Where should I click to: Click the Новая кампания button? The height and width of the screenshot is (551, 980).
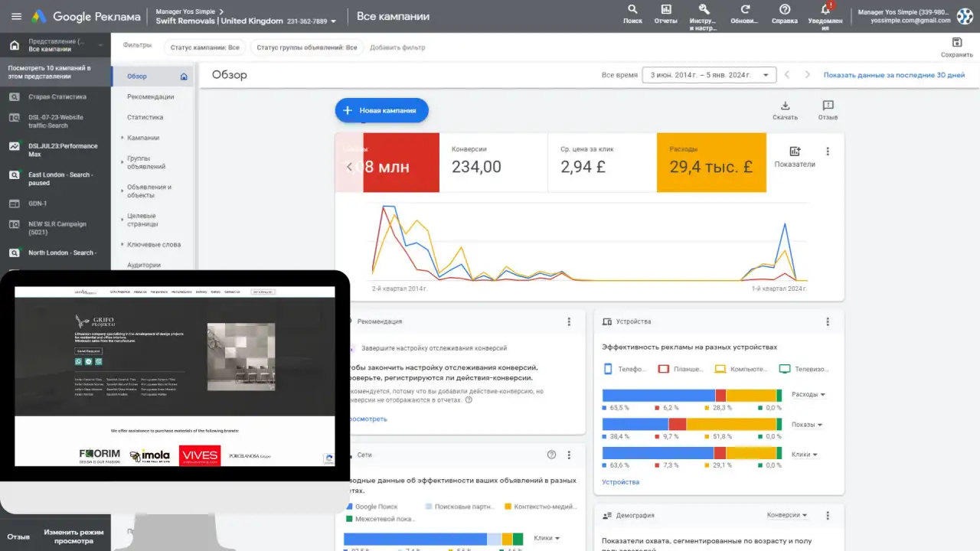pyautogui.click(x=382, y=110)
